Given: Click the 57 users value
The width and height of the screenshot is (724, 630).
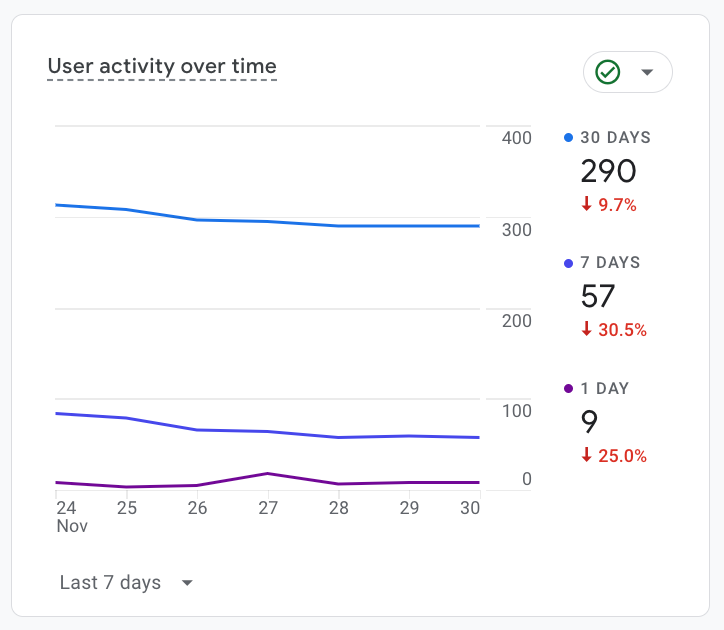Looking at the screenshot, I should (x=598, y=296).
